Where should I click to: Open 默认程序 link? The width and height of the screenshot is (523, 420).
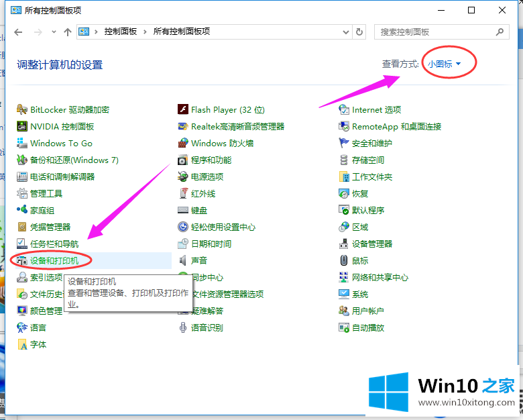(368, 210)
